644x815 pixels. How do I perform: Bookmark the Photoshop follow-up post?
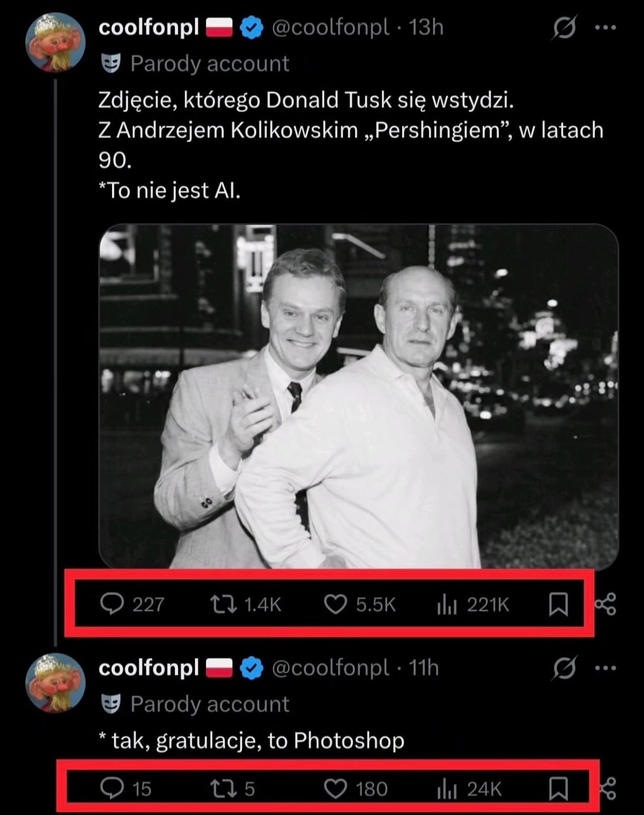pos(558,788)
